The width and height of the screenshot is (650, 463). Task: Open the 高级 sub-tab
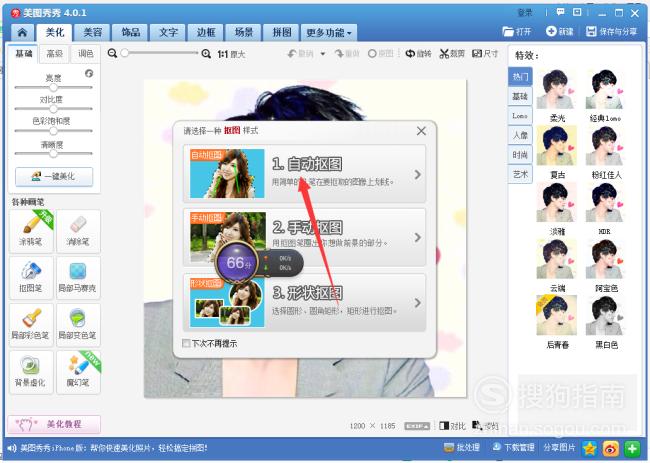coord(55,54)
